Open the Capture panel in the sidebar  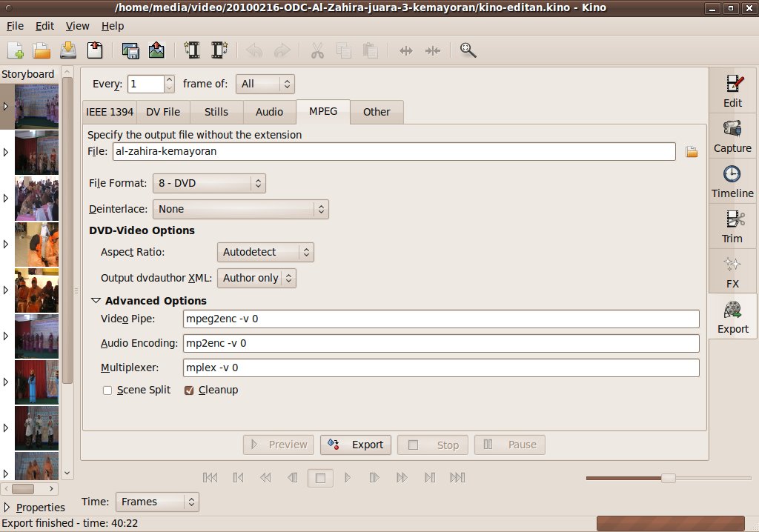(732, 136)
